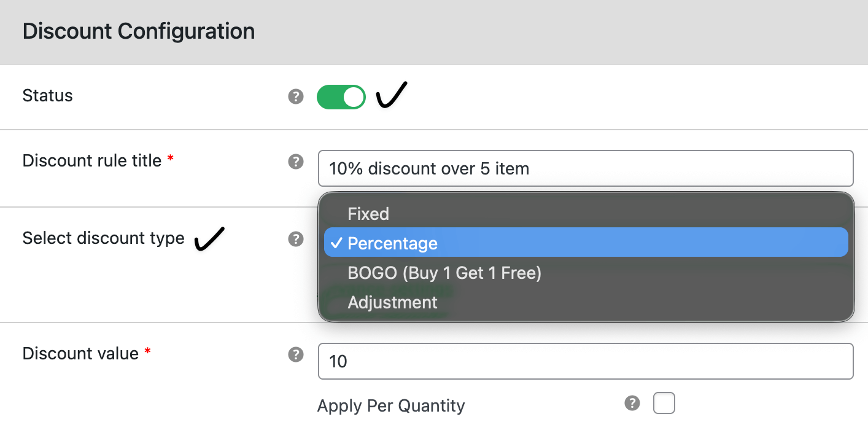868x446 pixels.
Task: Choose Percentage as the discount type
Action: [x=392, y=243]
